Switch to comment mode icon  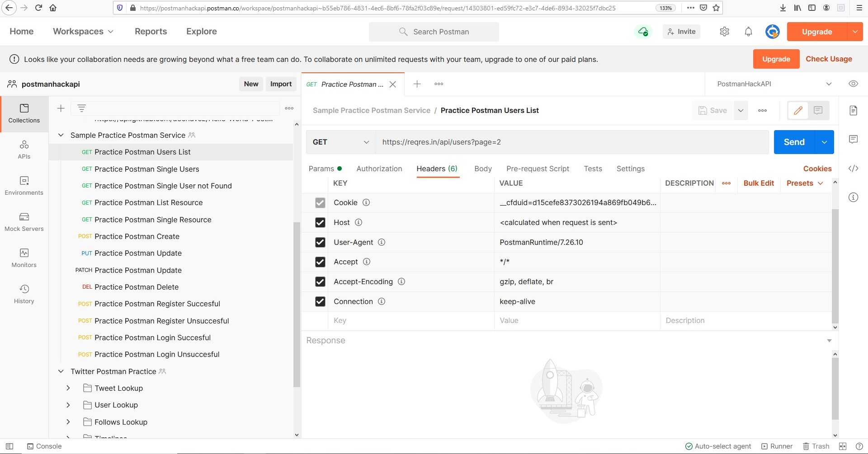(818, 110)
